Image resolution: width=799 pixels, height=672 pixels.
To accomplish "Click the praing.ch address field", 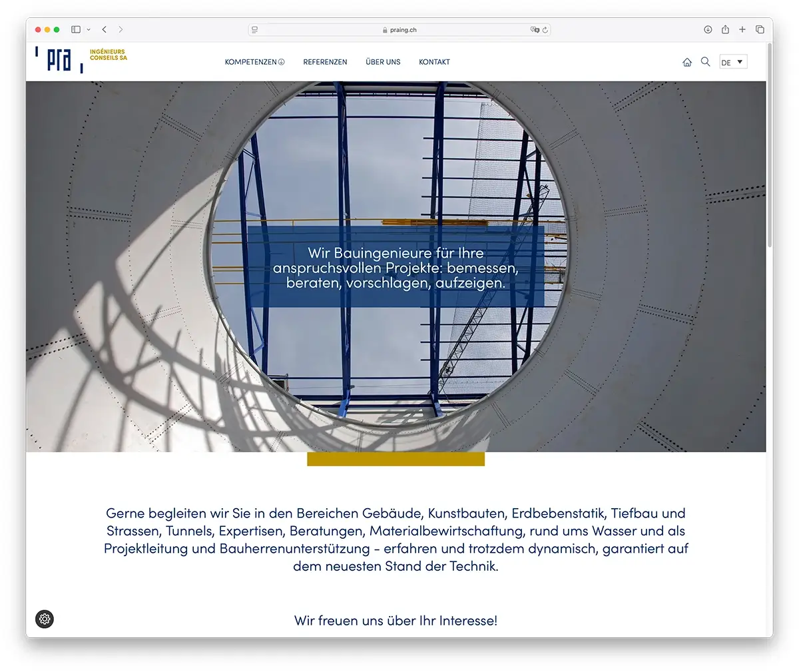I will tap(400, 30).
